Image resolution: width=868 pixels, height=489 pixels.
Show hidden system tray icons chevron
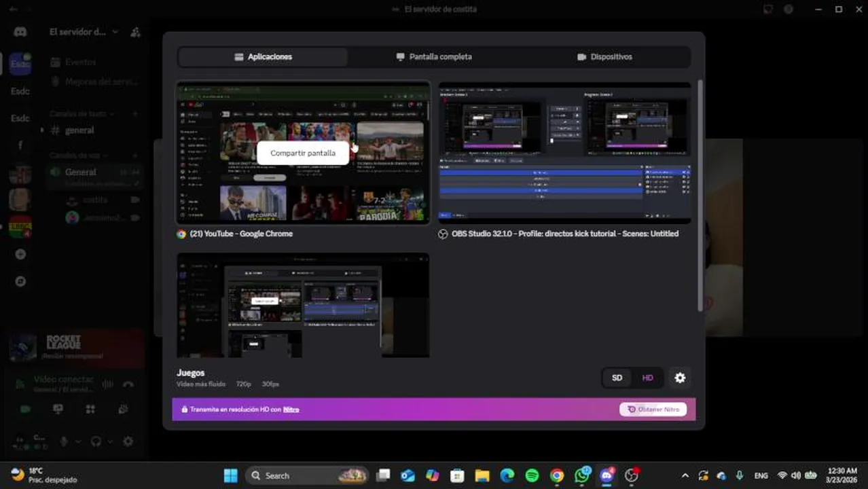point(685,475)
